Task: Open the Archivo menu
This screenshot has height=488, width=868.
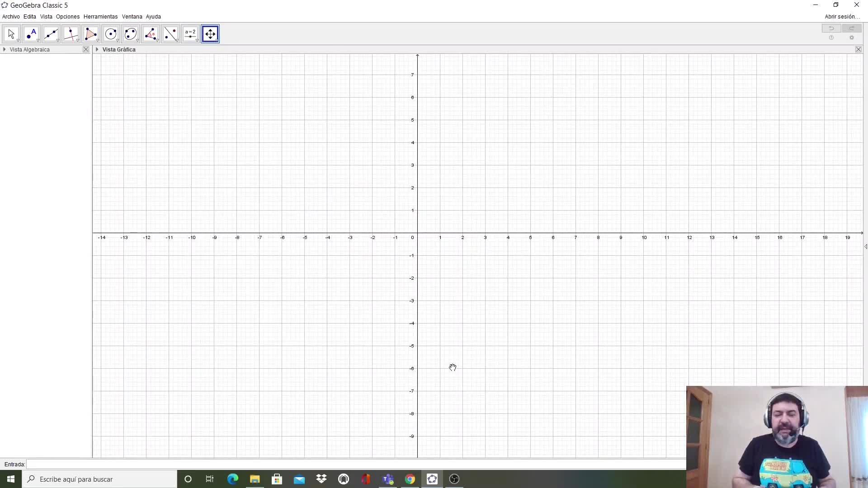Action: pyautogui.click(x=11, y=17)
